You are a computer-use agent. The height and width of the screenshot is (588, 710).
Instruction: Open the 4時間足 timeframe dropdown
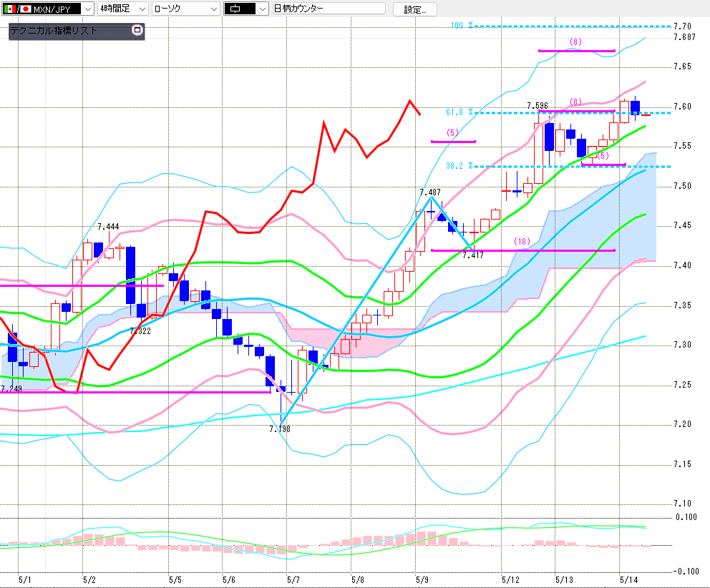click(122, 9)
